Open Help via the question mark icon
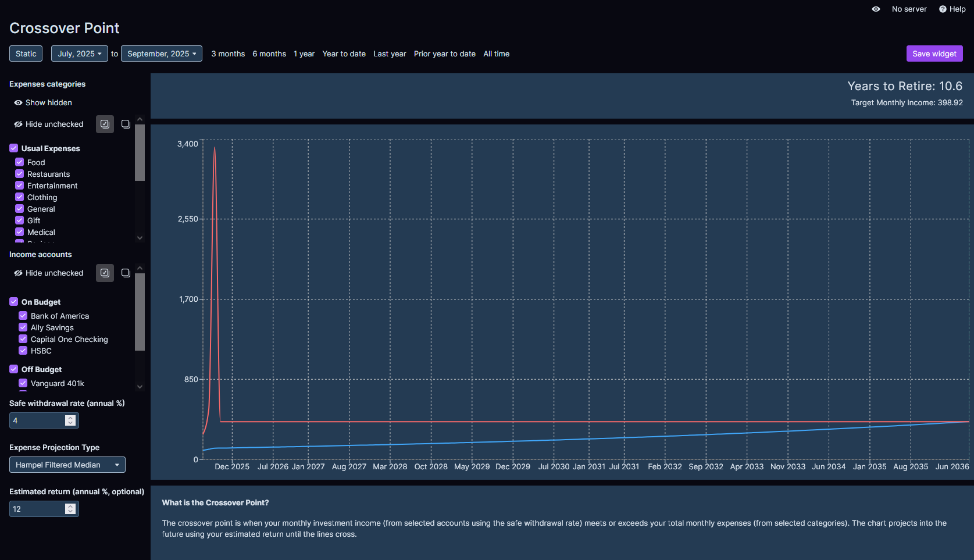974x560 pixels. (943, 9)
